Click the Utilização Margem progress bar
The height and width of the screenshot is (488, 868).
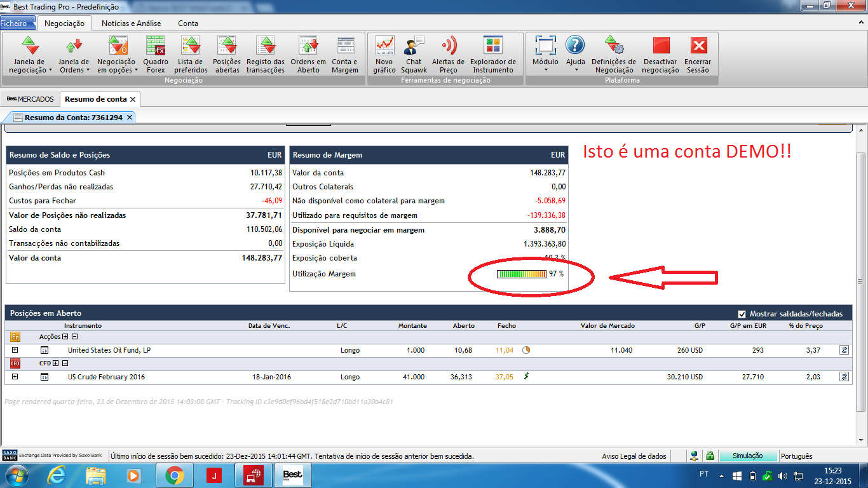[522, 274]
